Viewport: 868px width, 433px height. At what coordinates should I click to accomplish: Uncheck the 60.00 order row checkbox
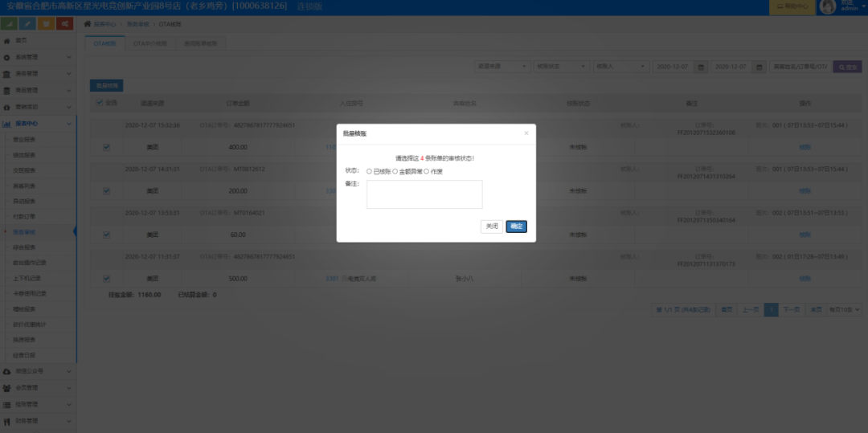click(x=106, y=235)
